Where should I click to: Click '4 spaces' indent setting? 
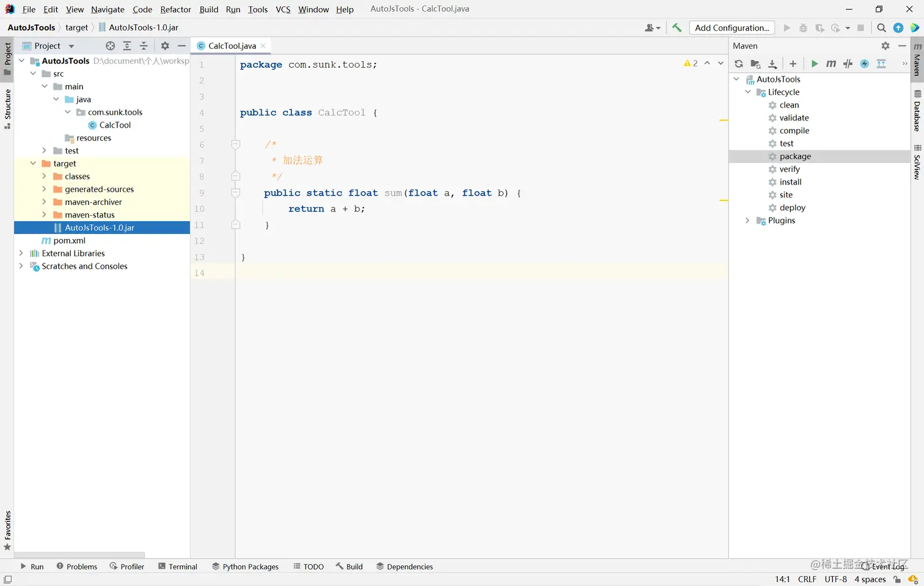870,579
